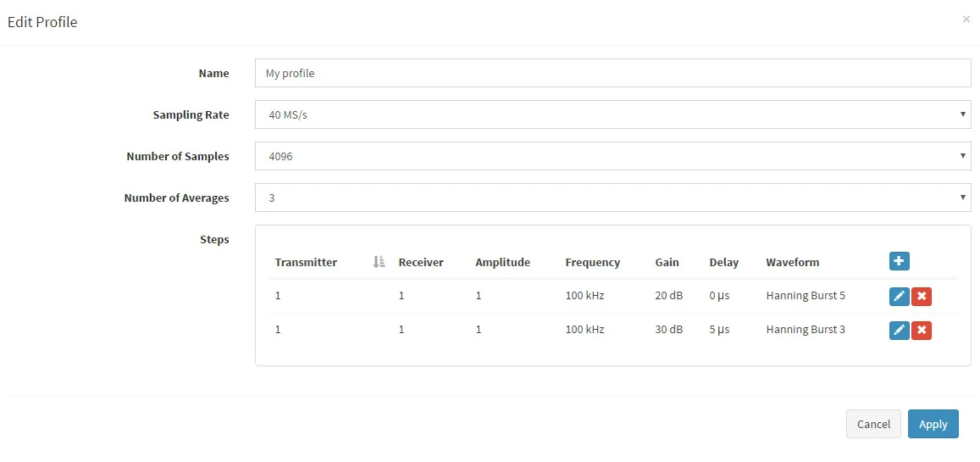Sort steps using Transmitter sort icon
This screenshot has height=462, width=980.
pos(379,262)
